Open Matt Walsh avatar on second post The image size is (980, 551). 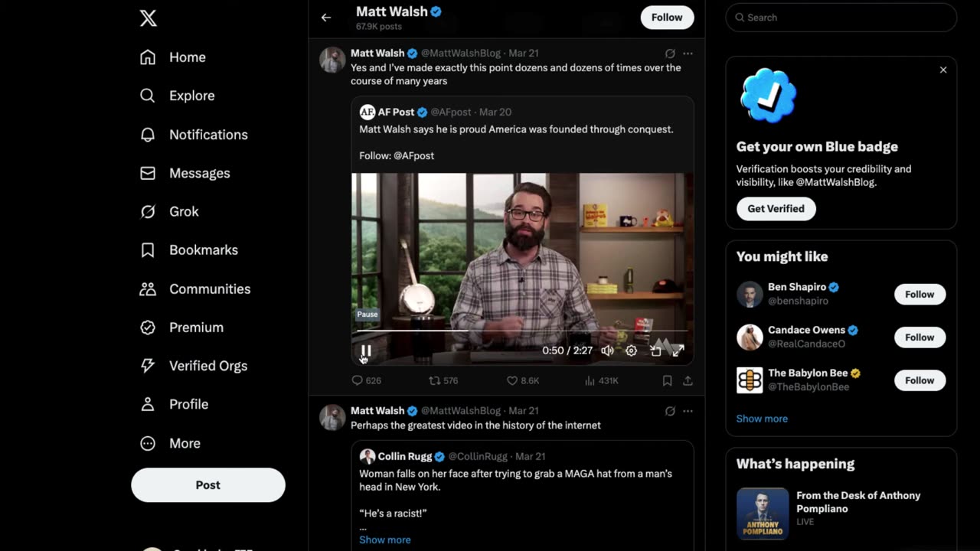332,417
